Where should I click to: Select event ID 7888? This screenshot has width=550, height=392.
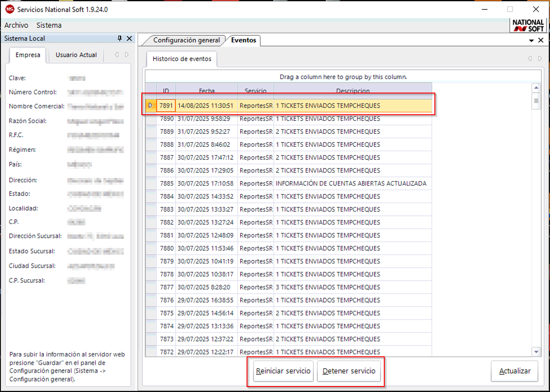coord(167,145)
